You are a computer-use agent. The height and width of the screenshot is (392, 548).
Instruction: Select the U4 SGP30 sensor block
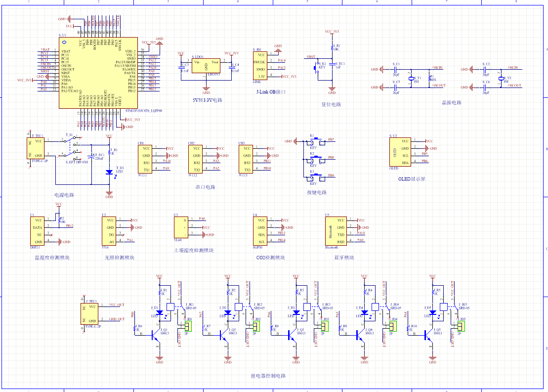pyautogui.click(x=260, y=231)
